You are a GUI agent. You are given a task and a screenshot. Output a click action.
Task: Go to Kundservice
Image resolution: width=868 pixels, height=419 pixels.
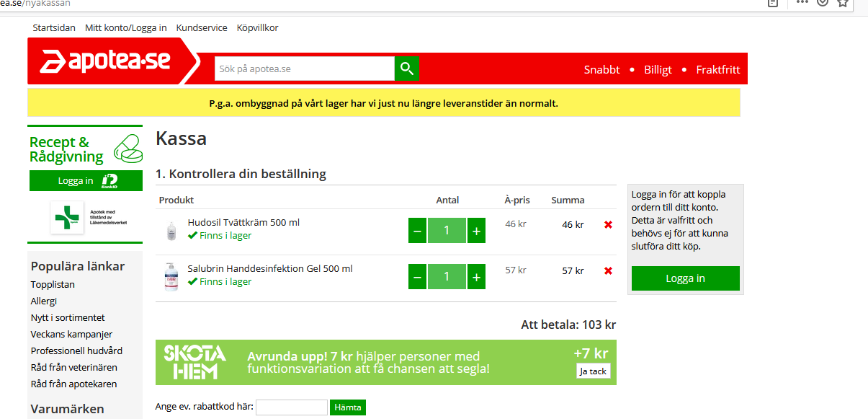point(201,27)
